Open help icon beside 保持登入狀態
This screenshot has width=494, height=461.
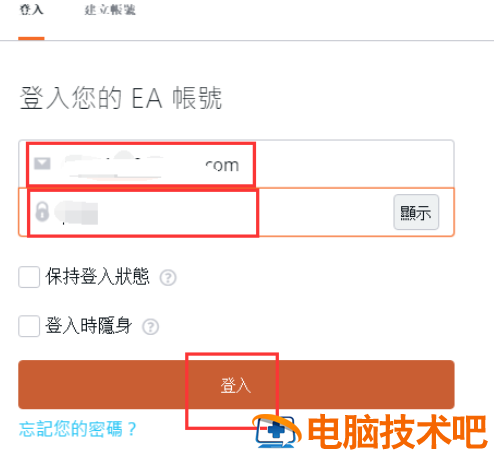click(x=168, y=278)
